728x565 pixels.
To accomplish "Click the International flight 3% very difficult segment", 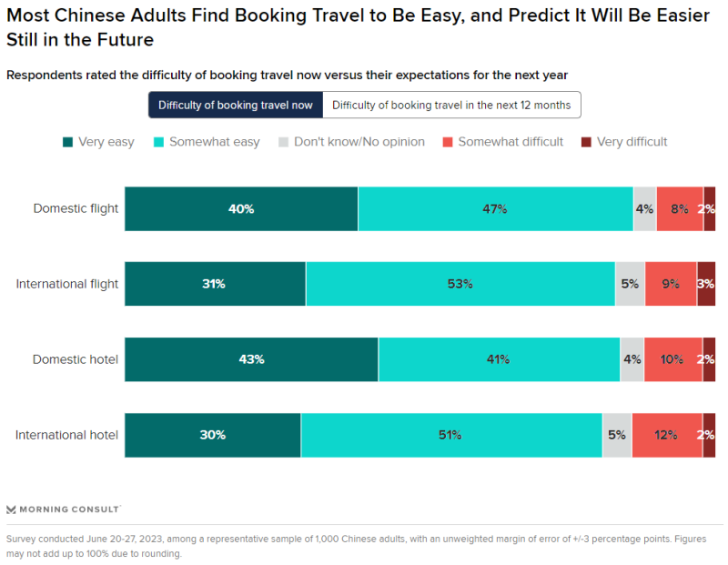I will pyautogui.click(x=706, y=284).
